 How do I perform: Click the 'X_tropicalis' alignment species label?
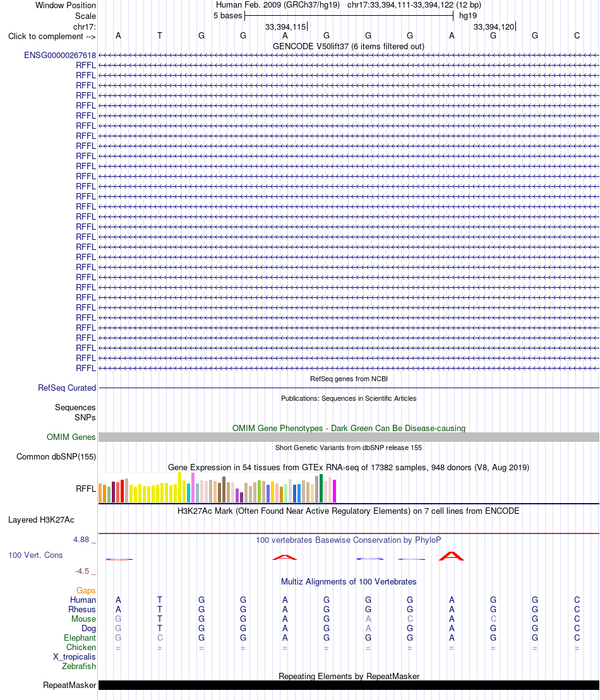tap(74, 656)
